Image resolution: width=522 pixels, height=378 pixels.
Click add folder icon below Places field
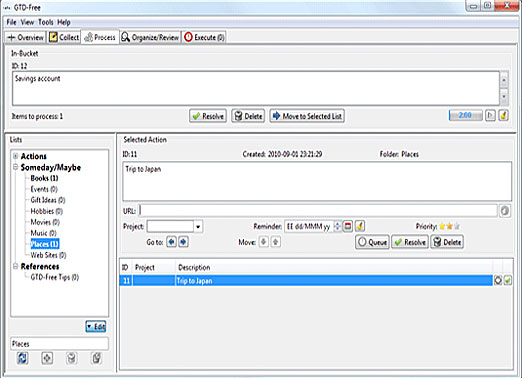click(x=47, y=358)
